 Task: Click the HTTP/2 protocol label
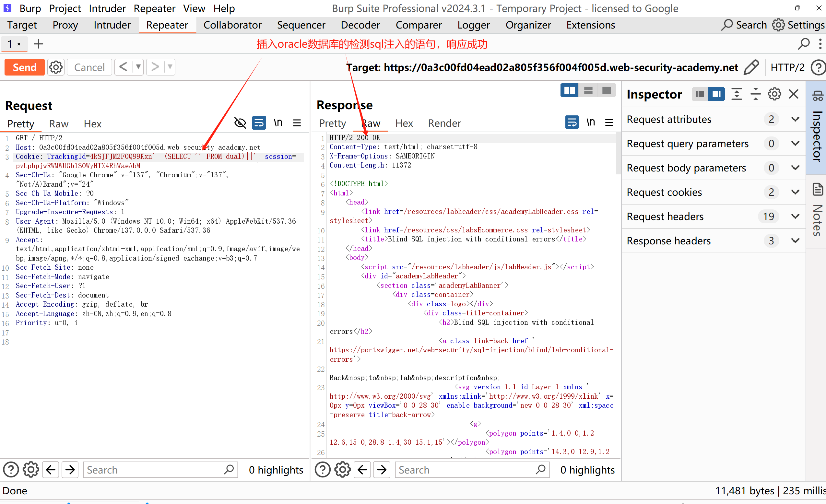787,67
